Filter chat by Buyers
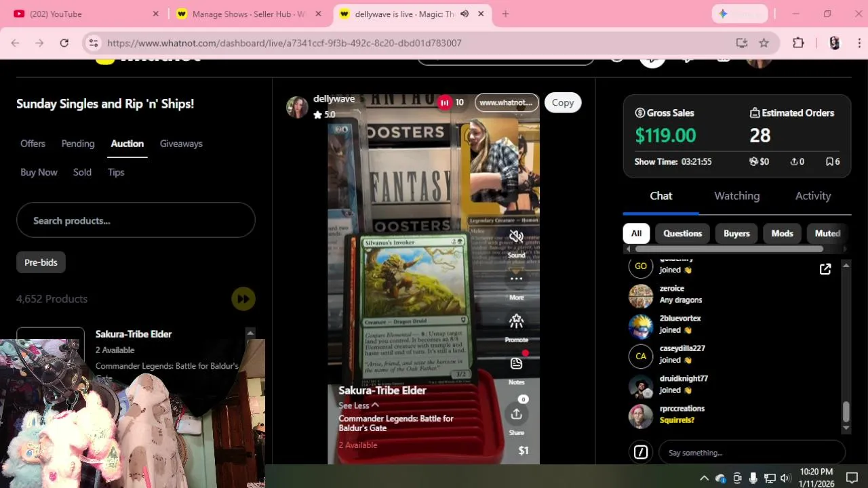 736,233
